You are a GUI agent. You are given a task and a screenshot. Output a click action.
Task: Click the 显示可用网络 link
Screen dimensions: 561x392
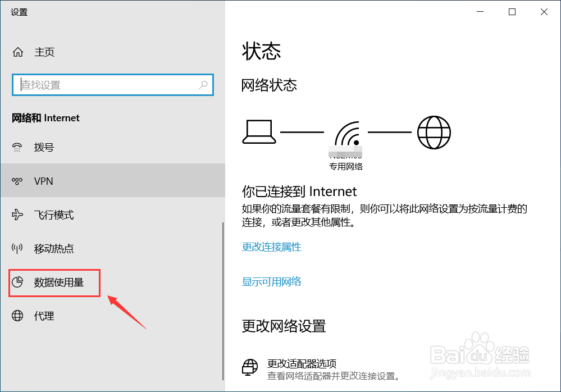pos(272,281)
